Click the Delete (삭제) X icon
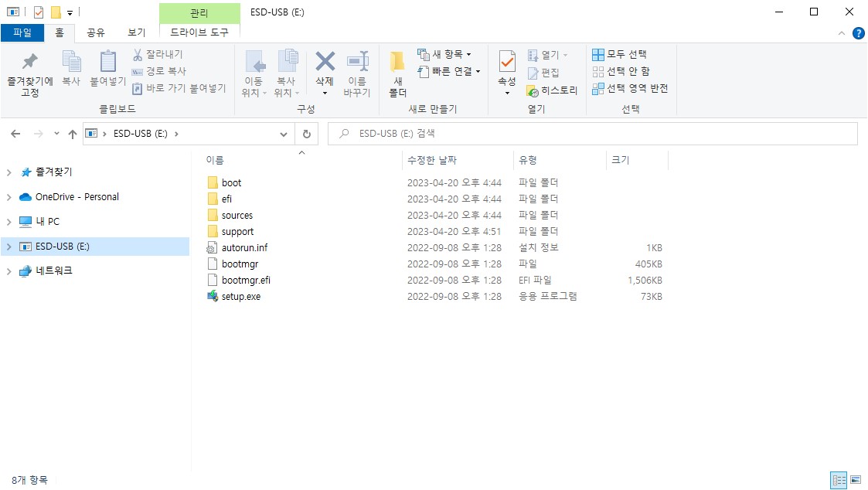This screenshot has width=868, height=490. (325, 62)
